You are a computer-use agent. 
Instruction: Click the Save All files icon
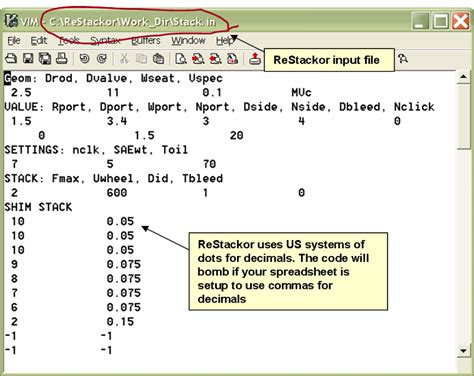45,59
